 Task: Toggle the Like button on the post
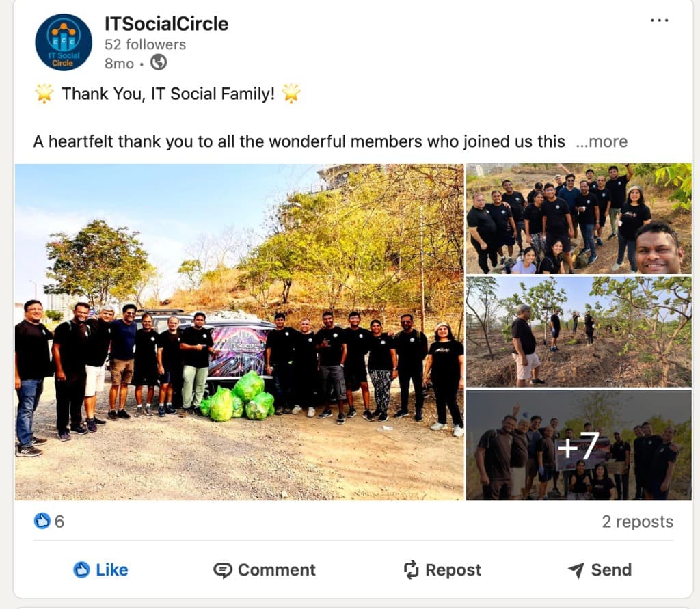pos(100,570)
